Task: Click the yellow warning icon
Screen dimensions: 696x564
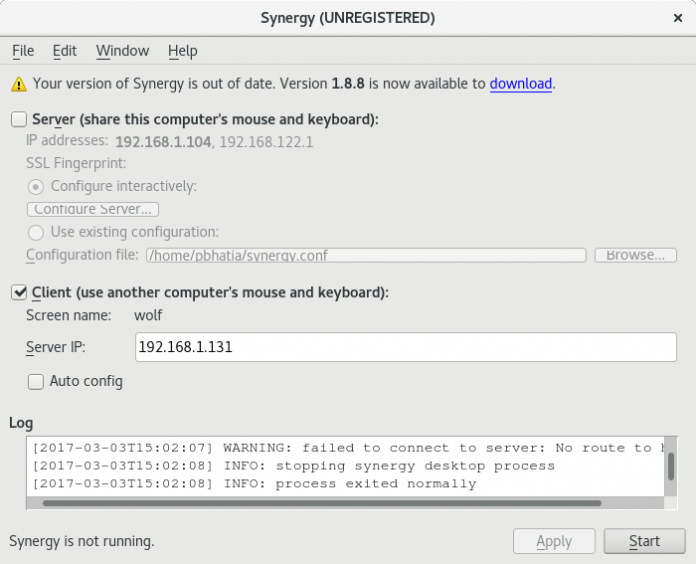Action: 19,84
